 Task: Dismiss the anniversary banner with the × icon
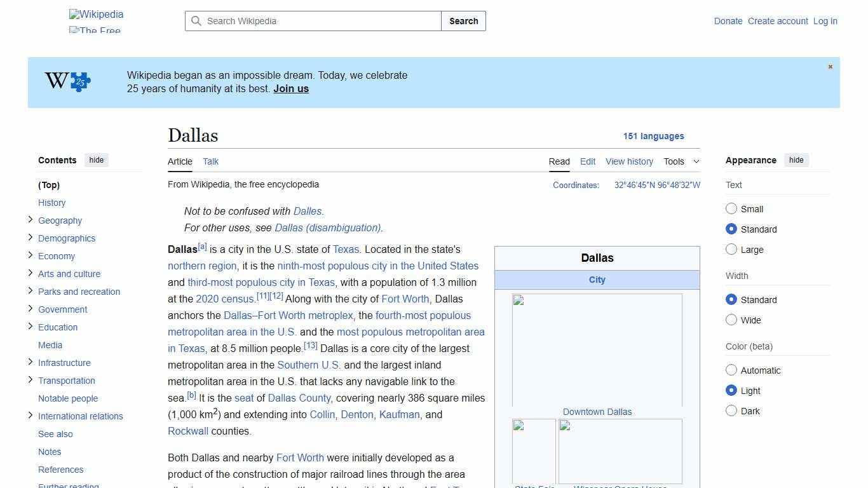830,66
